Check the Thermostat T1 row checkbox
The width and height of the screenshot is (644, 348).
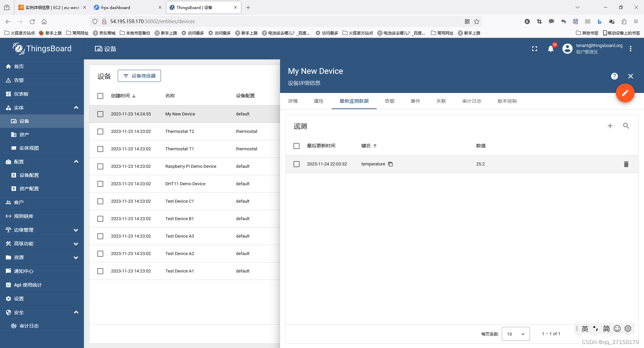click(x=100, y=149)
